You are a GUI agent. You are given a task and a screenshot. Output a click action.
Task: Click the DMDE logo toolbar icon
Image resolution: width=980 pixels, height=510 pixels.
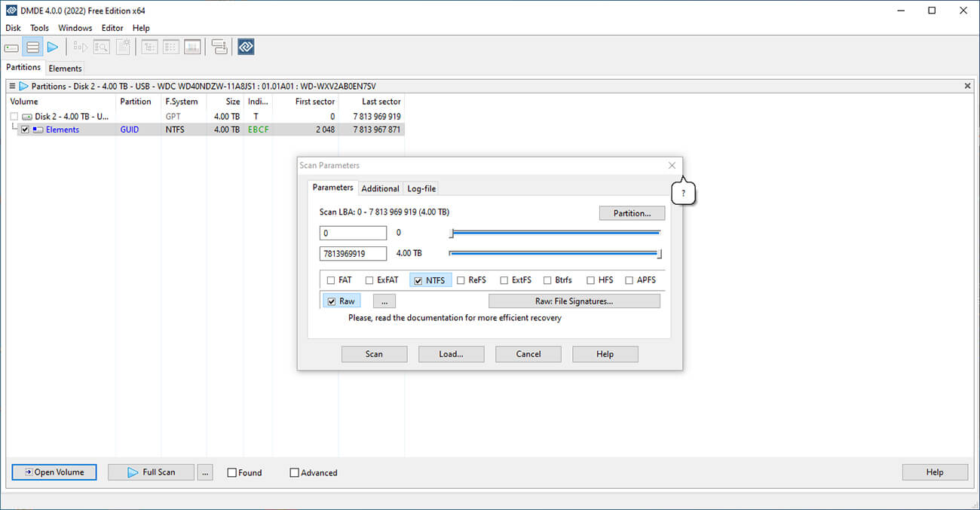(x=246, y=47)
